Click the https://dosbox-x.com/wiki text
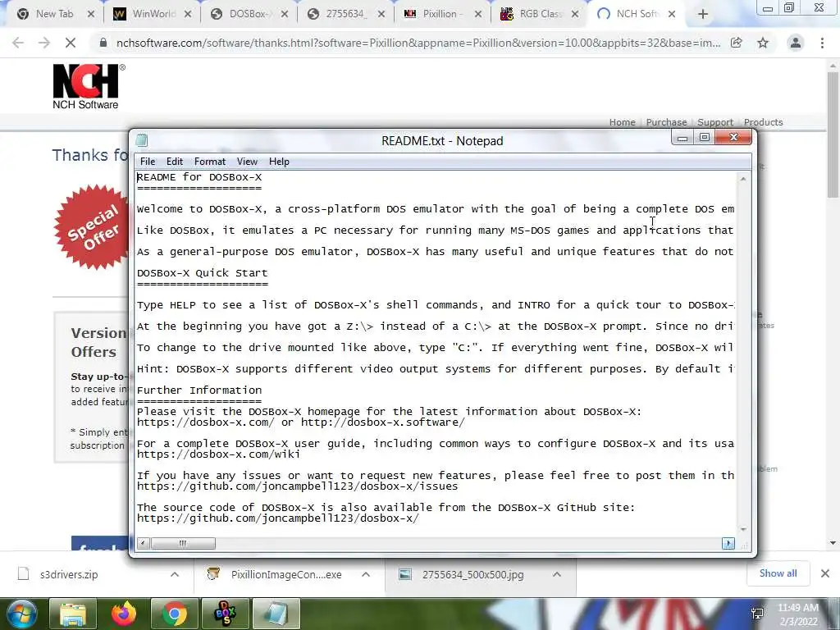The image size is (840, 630). point(218,454)
